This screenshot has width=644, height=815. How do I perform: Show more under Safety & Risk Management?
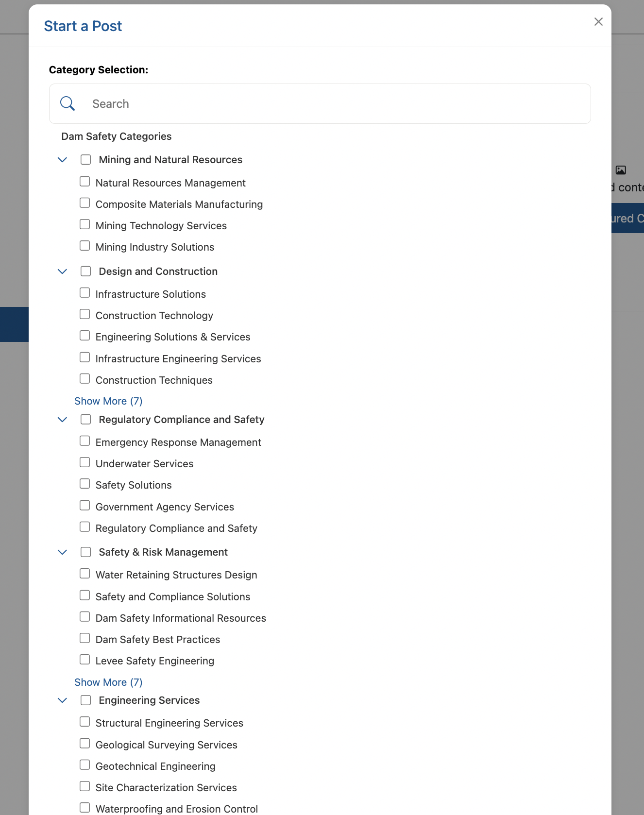tap(108, 682)
